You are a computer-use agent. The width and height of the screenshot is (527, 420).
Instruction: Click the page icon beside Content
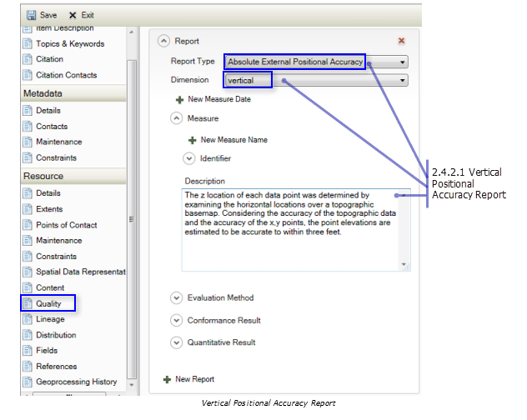coord(28,287)
